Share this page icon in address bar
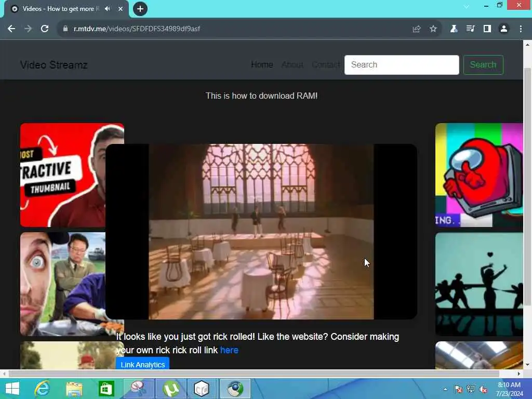The width and height of the screenshot is (532, 399). [x=417, y=29]
